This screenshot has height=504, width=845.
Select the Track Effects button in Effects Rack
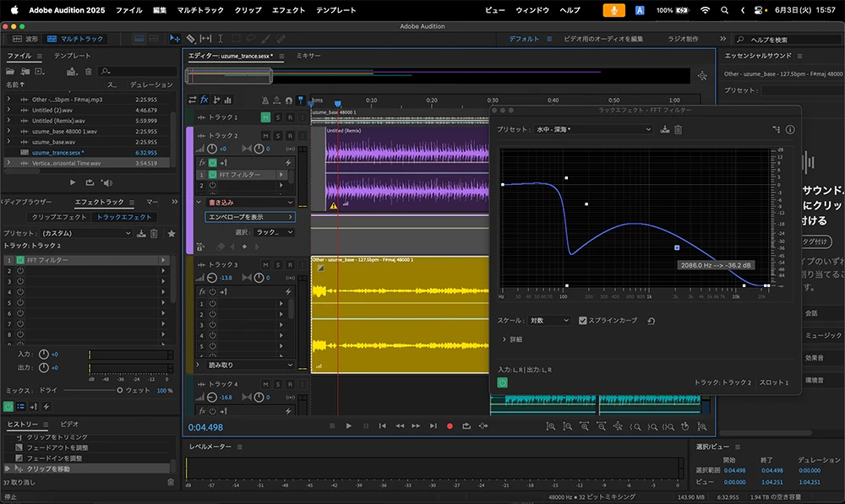(x=124, y=217)
